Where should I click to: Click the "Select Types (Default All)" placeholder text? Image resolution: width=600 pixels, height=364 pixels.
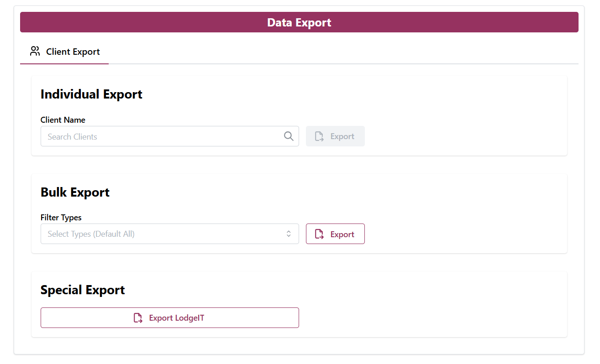pos(91,234)
